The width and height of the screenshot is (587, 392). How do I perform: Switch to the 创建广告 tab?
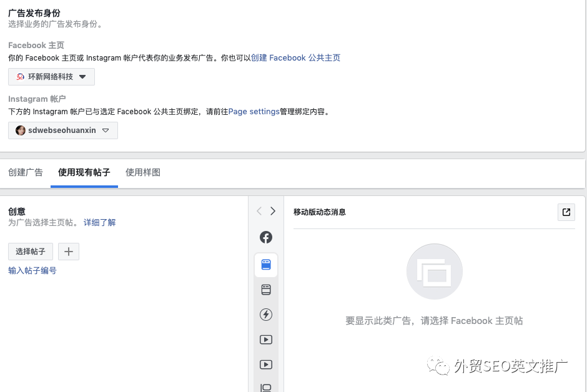point(26,172)
